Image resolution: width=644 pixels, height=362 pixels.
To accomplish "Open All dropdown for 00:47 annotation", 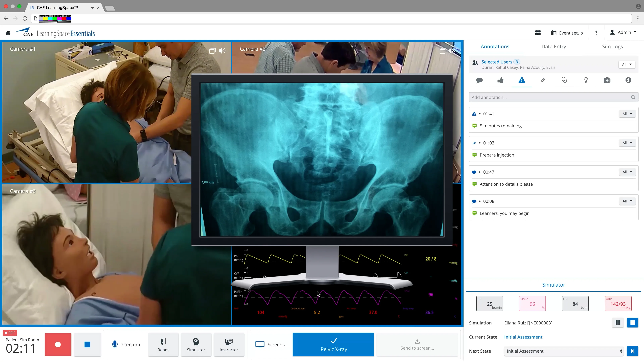I will 627,172.
